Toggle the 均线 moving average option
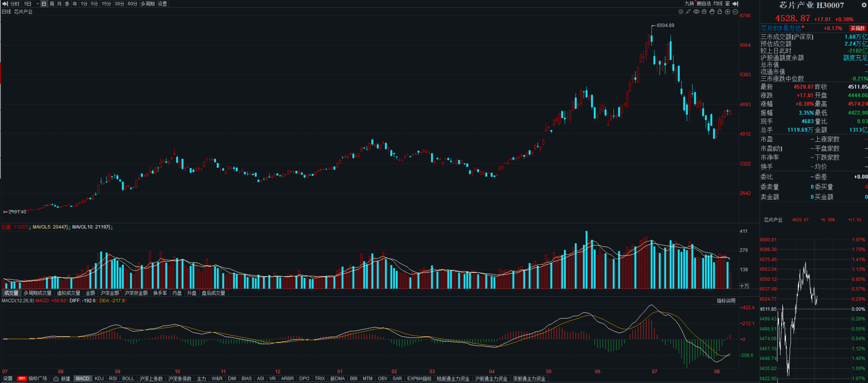 (718, 4)
